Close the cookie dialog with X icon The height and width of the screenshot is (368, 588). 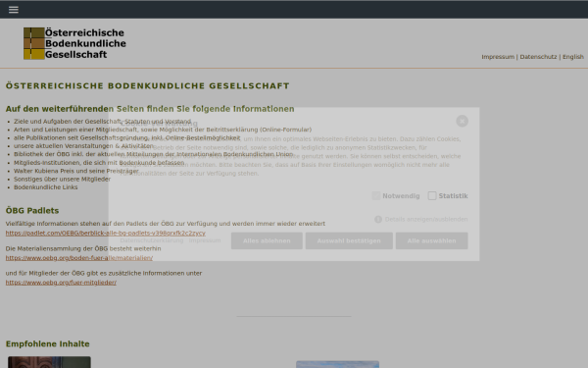462,121
